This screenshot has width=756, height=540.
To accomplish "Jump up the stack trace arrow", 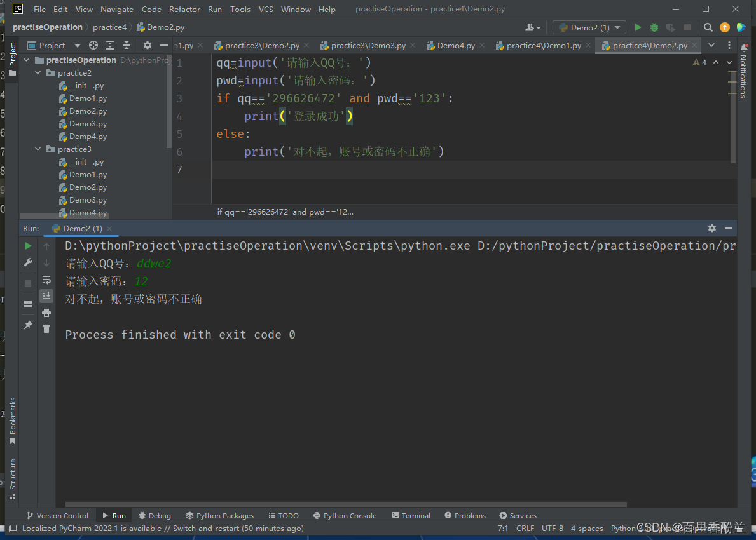I will [x=46, y=246].
